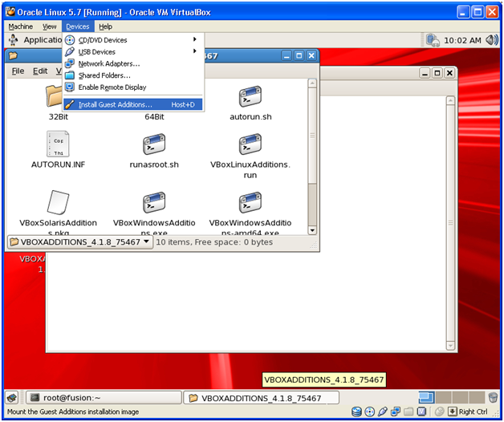Image resolution: width=504 pixels, height=422 pixels.
Task: Click the 64Bit folder label
Action: click(154, 116)
